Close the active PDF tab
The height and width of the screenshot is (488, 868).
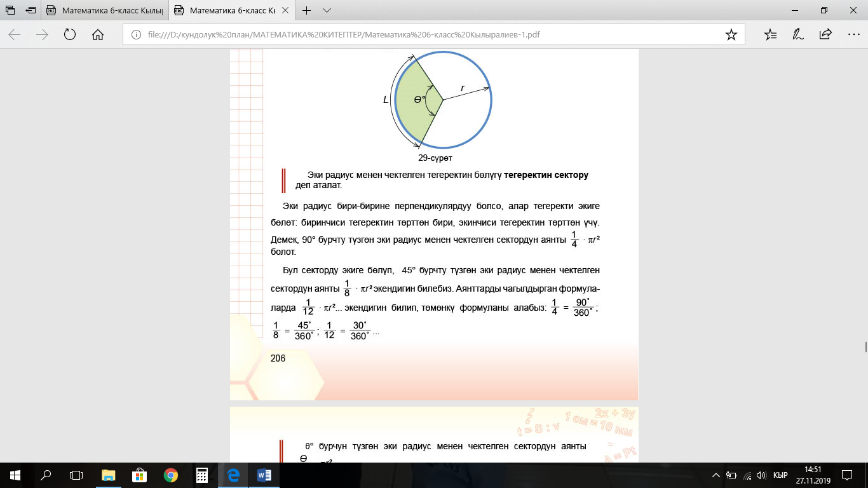[x=284, y=10]
